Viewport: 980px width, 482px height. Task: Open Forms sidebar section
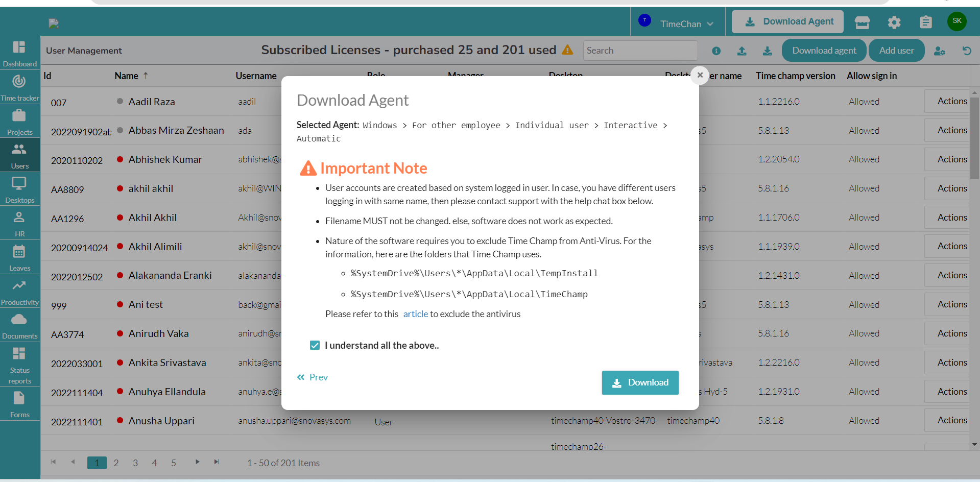point(19,404)
